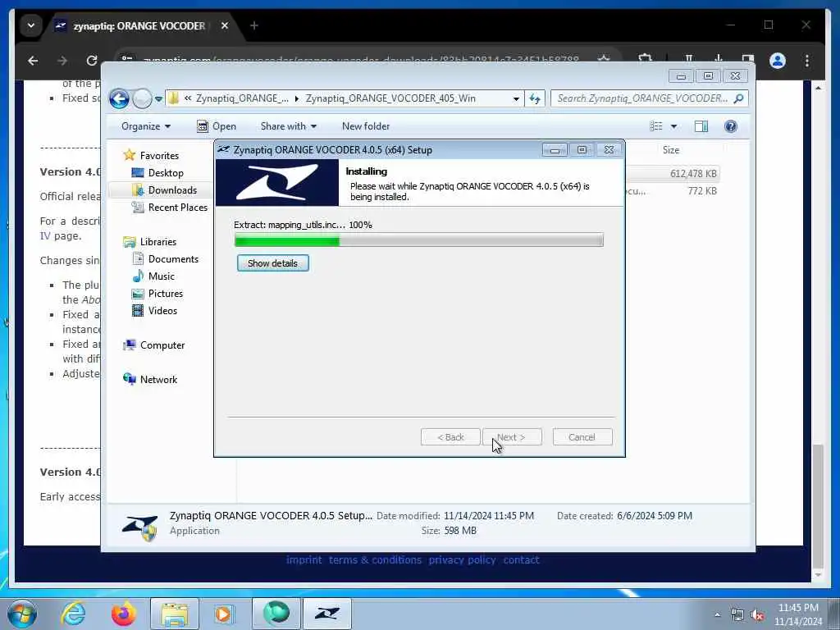This screenshot has height=630, width=840.
Task: Select the 772 KB file row
Action: [673, 190]
